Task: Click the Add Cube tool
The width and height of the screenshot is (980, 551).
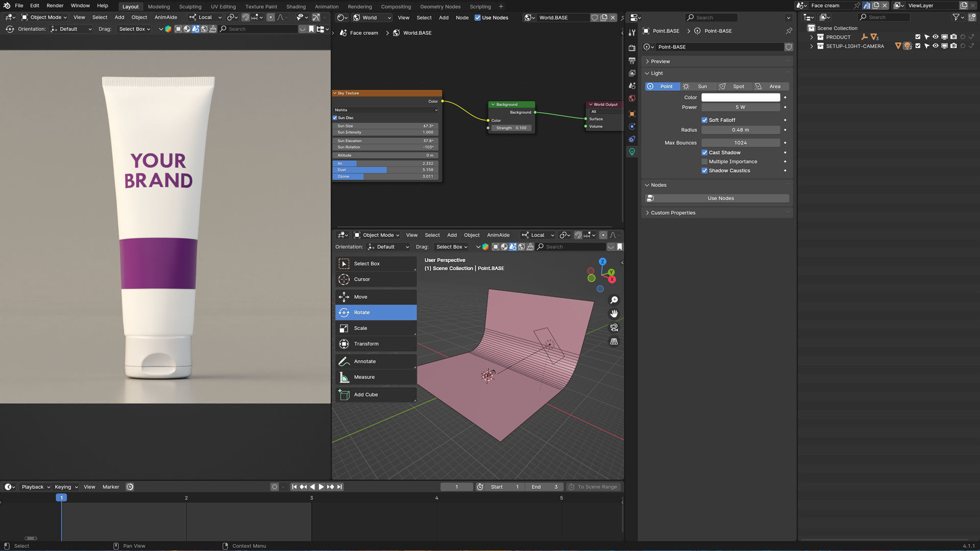Action: click(375, 394)
